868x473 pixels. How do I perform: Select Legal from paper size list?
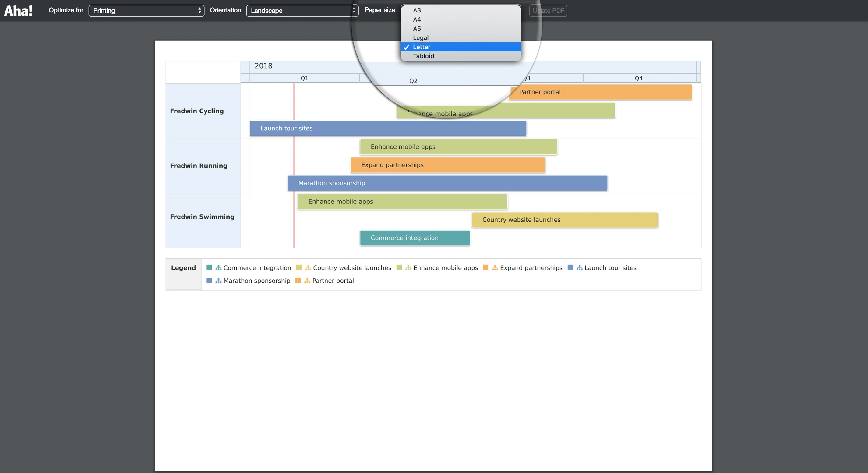(421, 38)
